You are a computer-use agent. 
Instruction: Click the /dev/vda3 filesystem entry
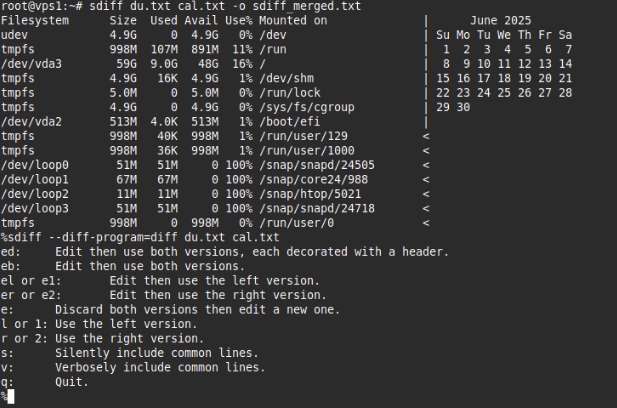(31, 63)
